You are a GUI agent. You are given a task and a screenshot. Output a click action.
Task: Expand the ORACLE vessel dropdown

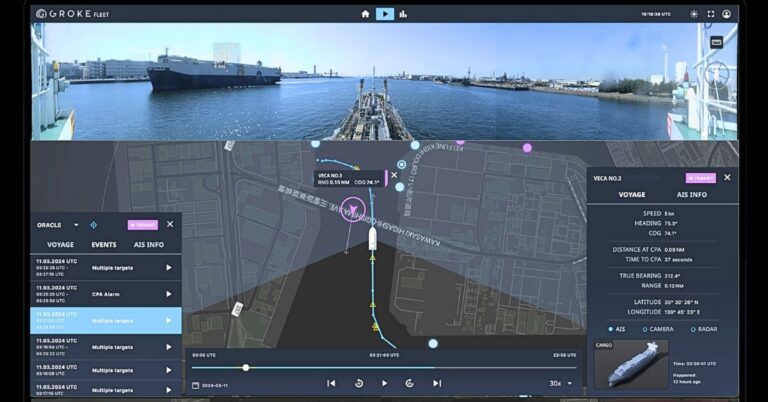click(x=76, y=225)
